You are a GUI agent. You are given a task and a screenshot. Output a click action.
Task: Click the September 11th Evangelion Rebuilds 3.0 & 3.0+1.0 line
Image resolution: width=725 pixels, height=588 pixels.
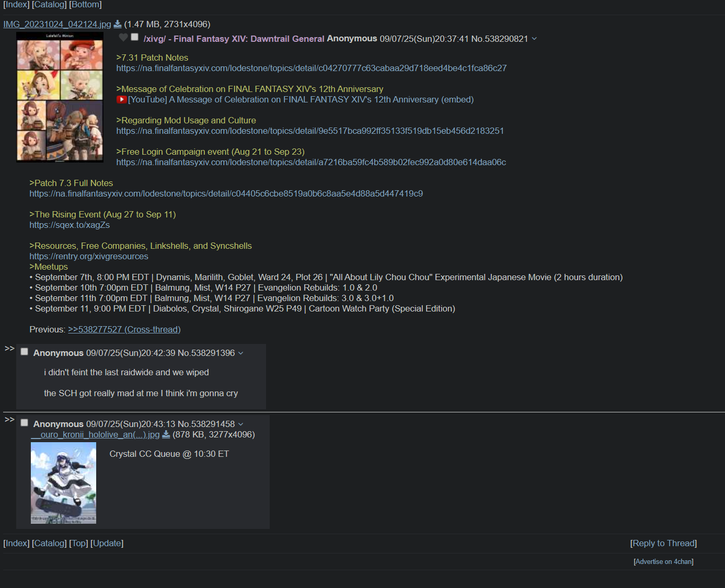pyautogui.click(x=212, y=298)
